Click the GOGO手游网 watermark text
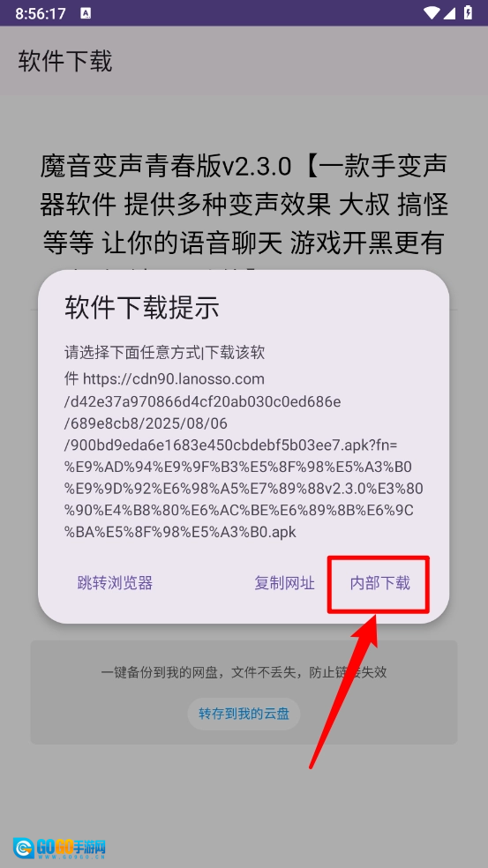Image resolution: width=488 pixels, height=868 pixels. click(71, 846)
